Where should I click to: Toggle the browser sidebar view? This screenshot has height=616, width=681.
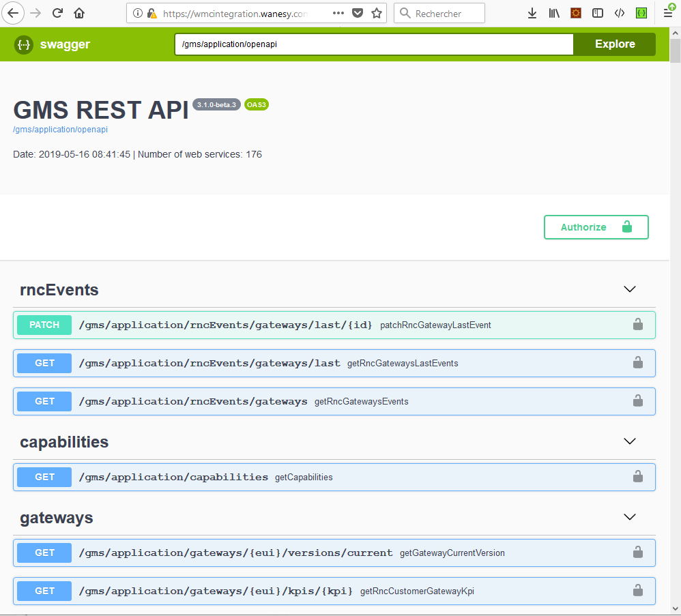click(597, 13)
